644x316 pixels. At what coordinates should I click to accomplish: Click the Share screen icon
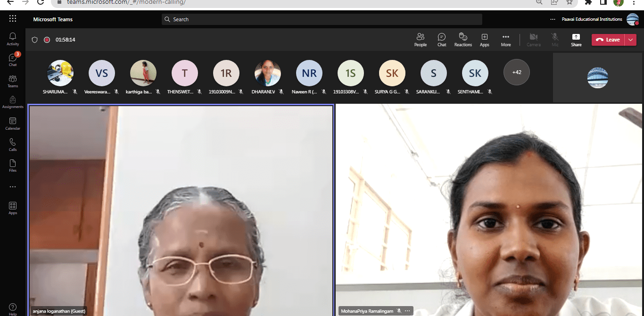(576, 40)
